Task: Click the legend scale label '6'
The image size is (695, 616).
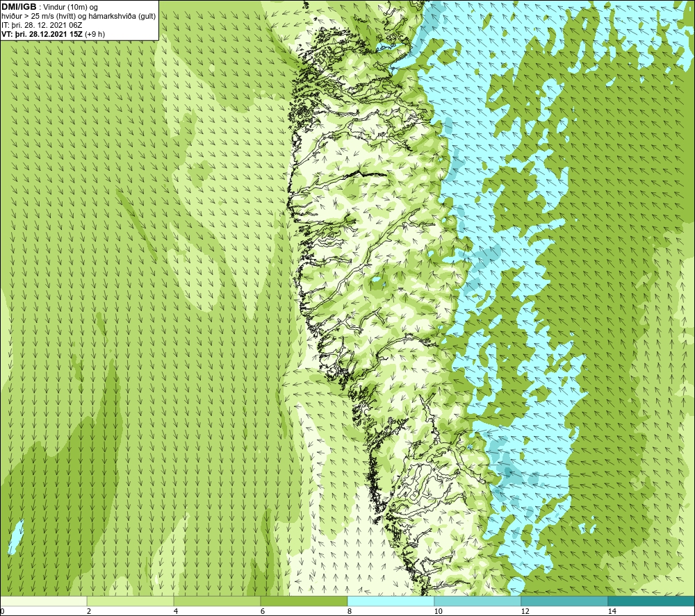Action: click(x=263, y=612)
